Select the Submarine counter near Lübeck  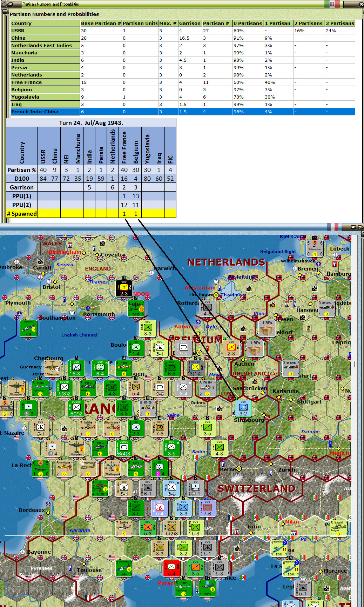(315, 248)
